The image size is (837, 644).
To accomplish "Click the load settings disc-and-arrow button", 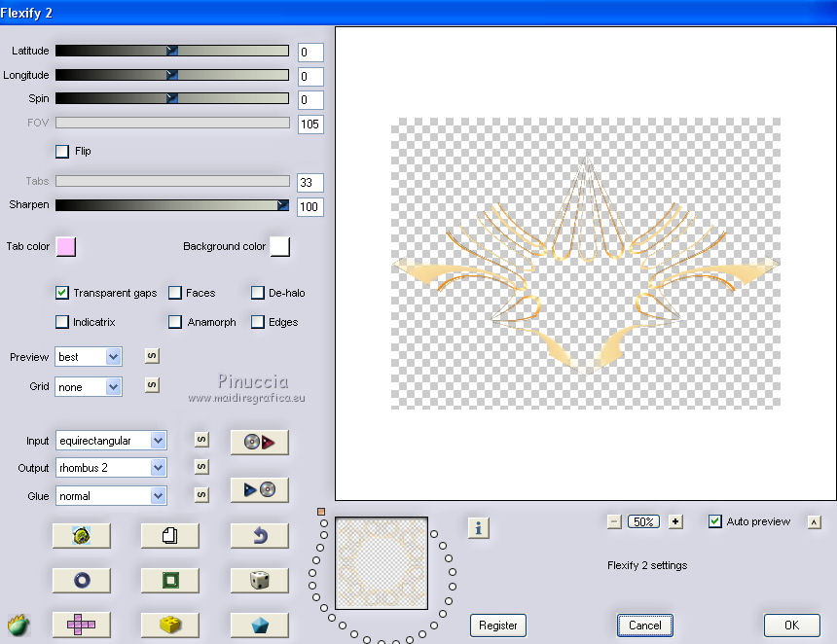I will pyautogui.click(x=260, y=442).
